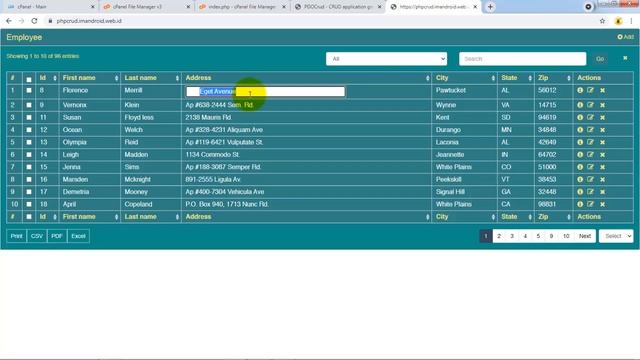Go to page 10
This screenshot has height=360, width=640.
click(566, 236)
